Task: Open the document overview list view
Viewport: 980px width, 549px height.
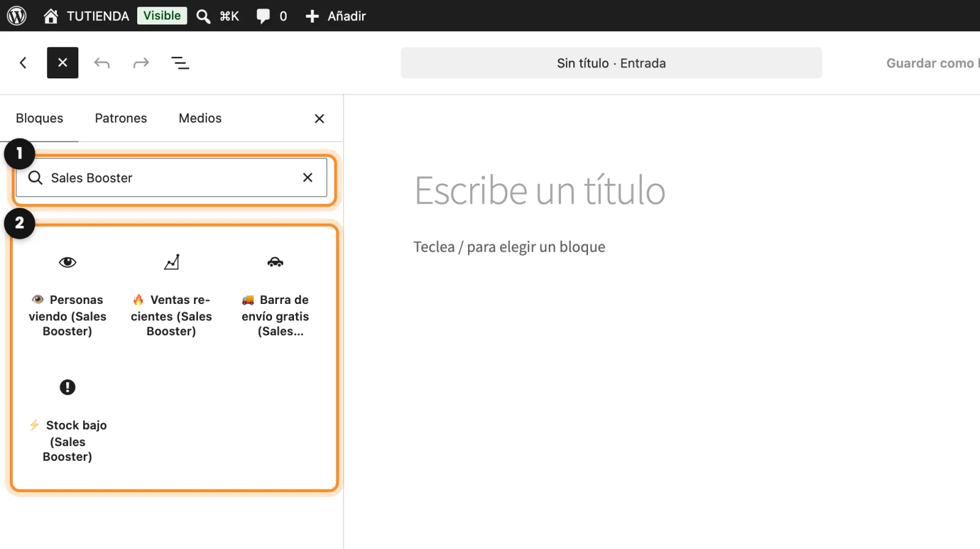Action: [180, 62]
